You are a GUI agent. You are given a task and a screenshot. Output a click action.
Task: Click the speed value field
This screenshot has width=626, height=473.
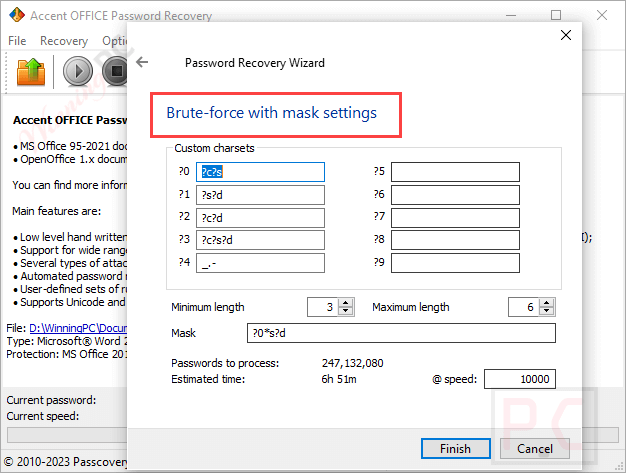coord(520,379)
